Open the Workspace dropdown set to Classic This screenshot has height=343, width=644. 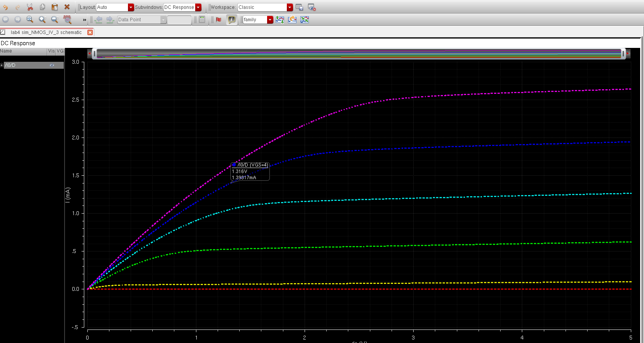point(265,7)
